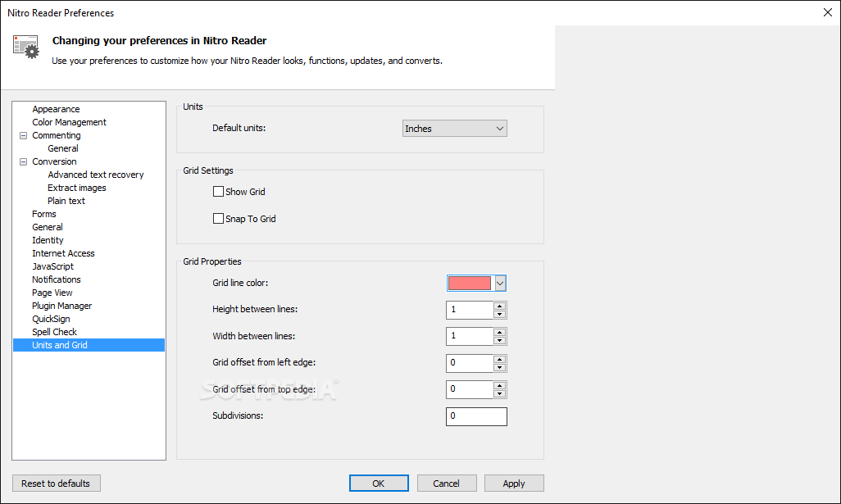Select Notifications category
Screen dimensions: 841x504
[x=57, y=279]
